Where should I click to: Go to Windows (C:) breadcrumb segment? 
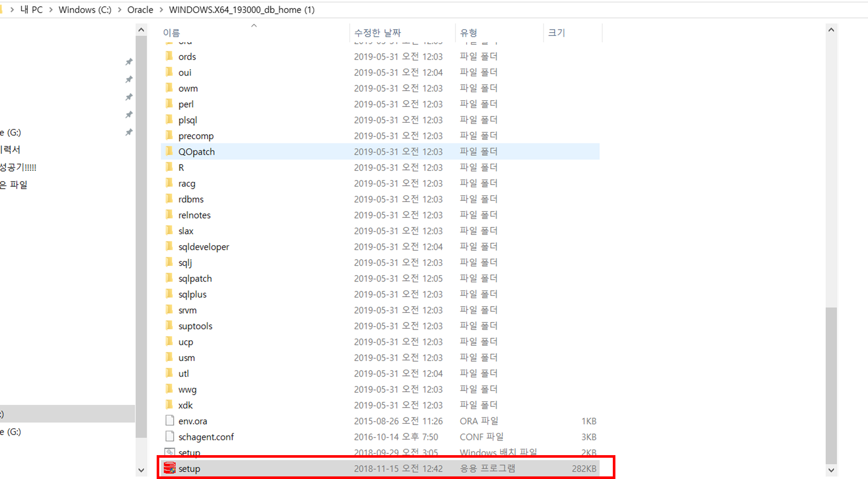[x=85, y=10]
